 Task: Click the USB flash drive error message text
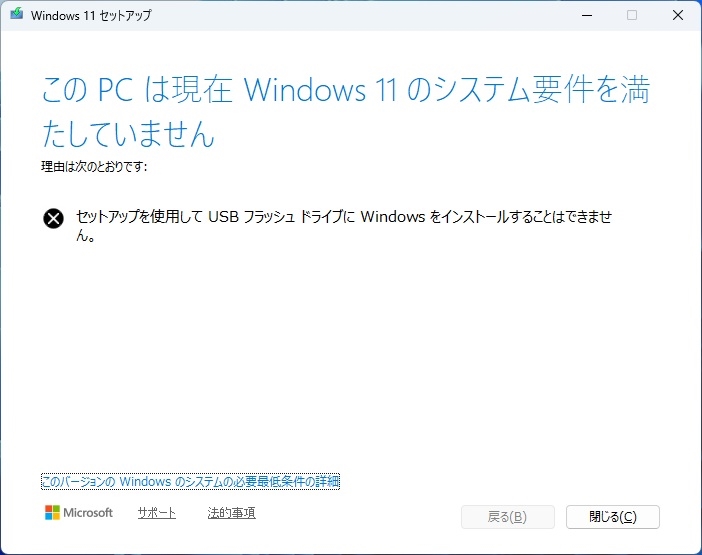point(344,226)
